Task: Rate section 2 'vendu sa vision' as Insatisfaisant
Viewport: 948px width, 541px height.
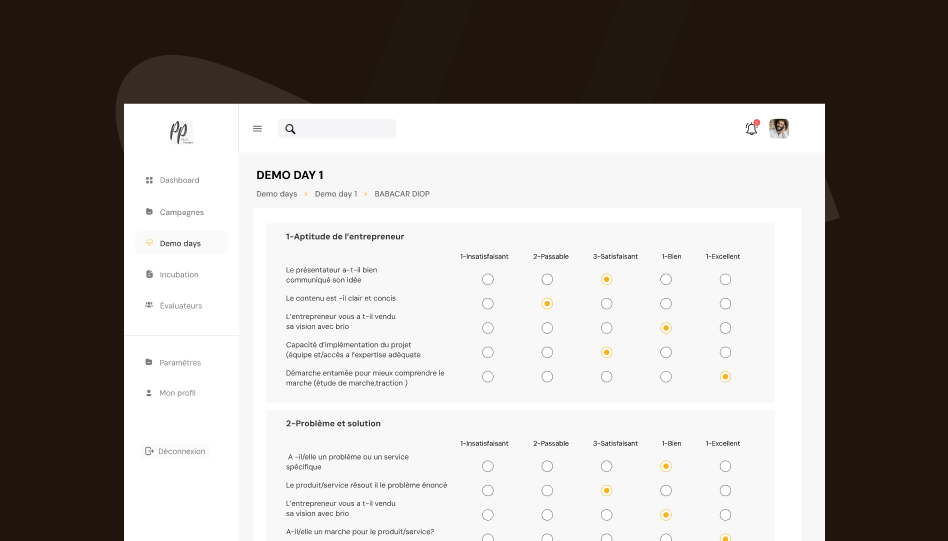Action: (488, 515)
